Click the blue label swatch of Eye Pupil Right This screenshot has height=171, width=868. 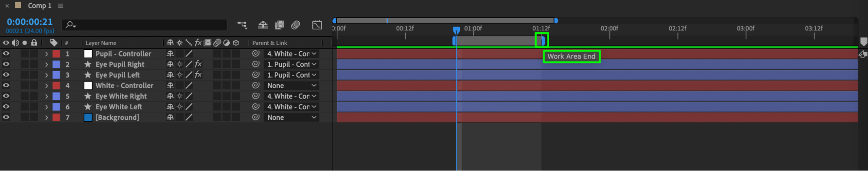(56, 64)
